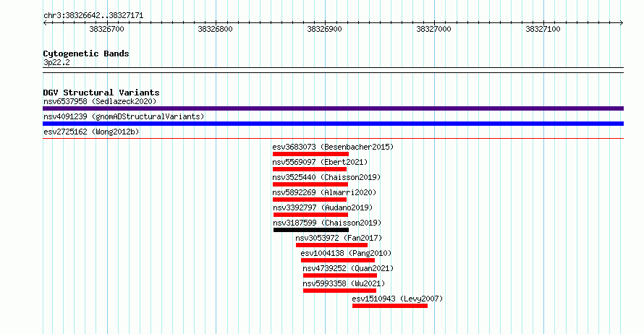Click the red bar under esv3683073
Screen dimensions: 644x334
(310, 154)
